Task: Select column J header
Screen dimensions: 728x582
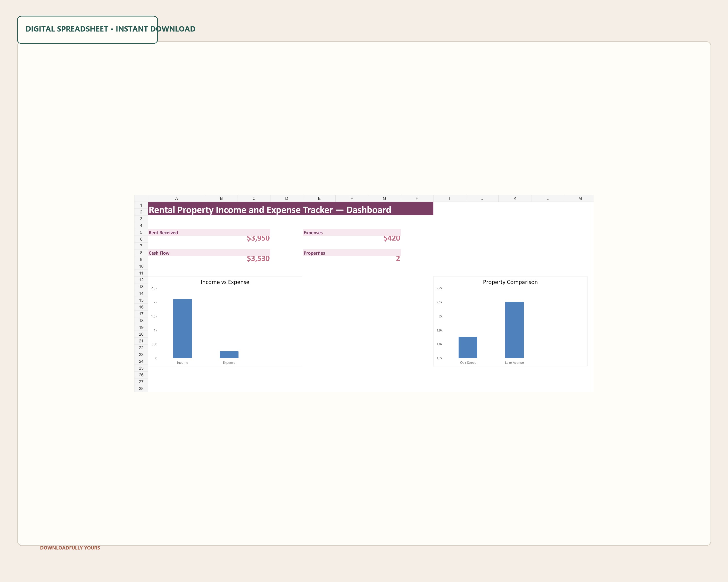Action: pyautogui.click(x=482, y=198)
